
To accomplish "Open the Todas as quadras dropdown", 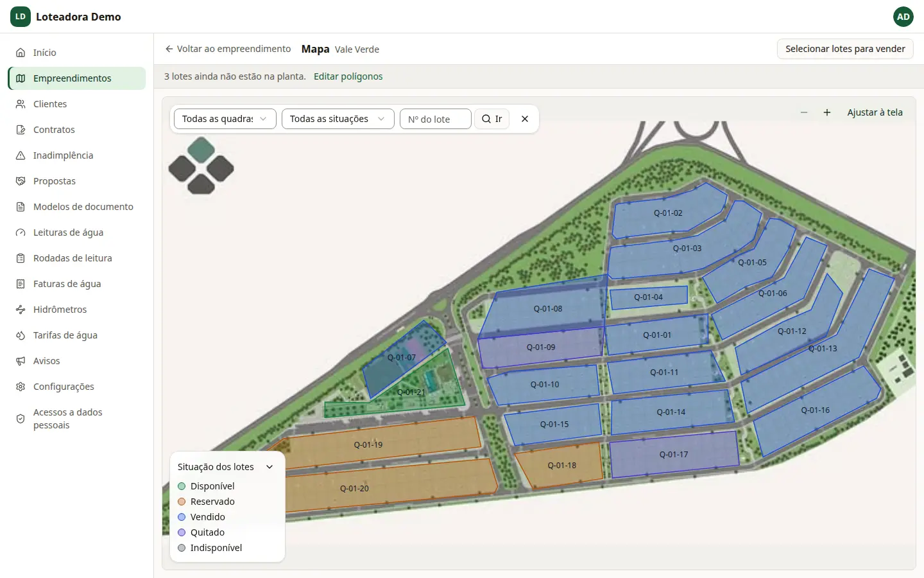I will pos(225,119).
